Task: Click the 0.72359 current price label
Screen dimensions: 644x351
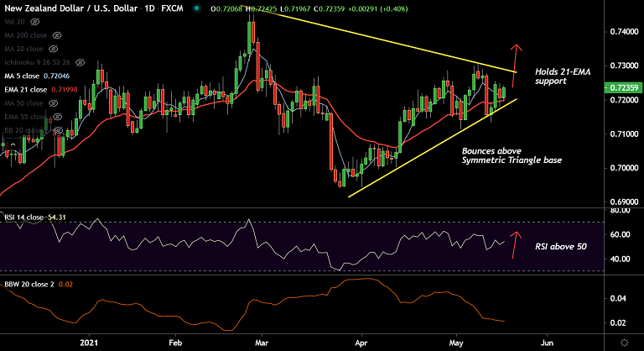Action: point(624,87)
